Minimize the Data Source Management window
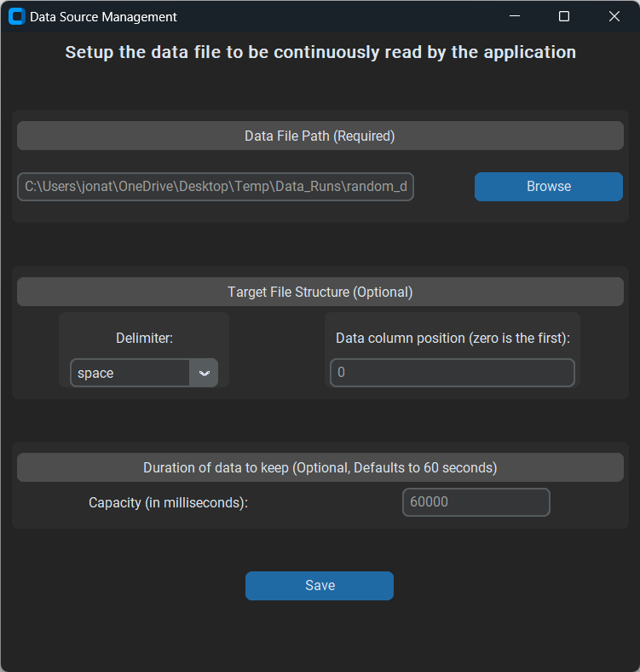The width and height of the screenshot is (640, 672). (515, 16)
